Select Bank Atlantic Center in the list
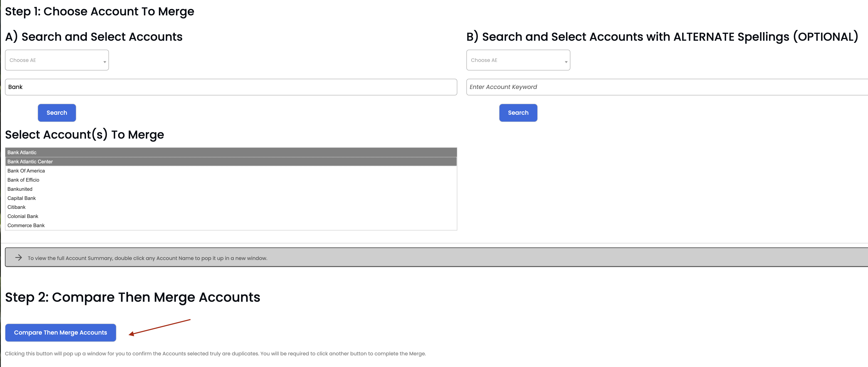Viewport: 868px width, 367px height. tap(231, 161)
